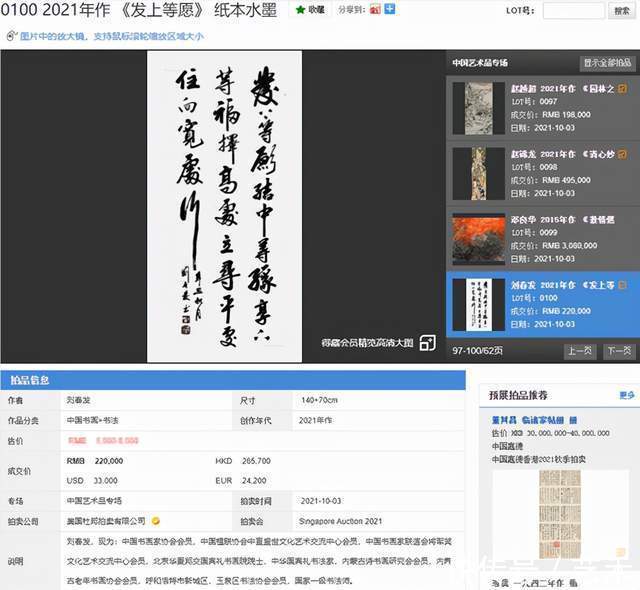Select the auction date 2021-10-03 cell
Viewport: 640px width, 590px height.
(x=321, y=501)
